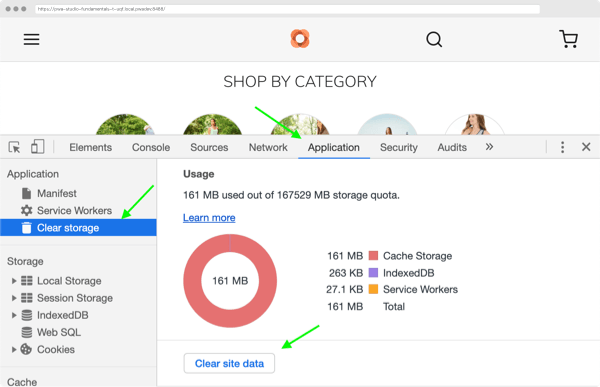Open the DevTools three-dot menu
The height and width of the screenshot is (387, 600).
click(562, 147)
